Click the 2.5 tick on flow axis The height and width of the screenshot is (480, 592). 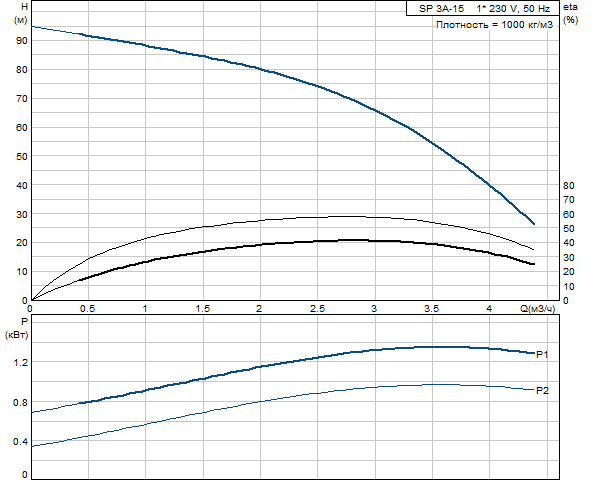(x=318, y=309)
